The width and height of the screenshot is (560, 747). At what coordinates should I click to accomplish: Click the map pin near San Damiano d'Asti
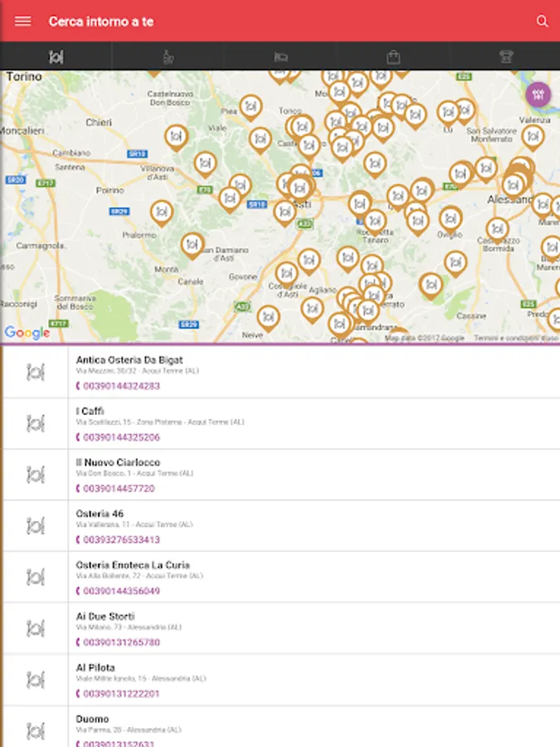[x=192, y=245]
